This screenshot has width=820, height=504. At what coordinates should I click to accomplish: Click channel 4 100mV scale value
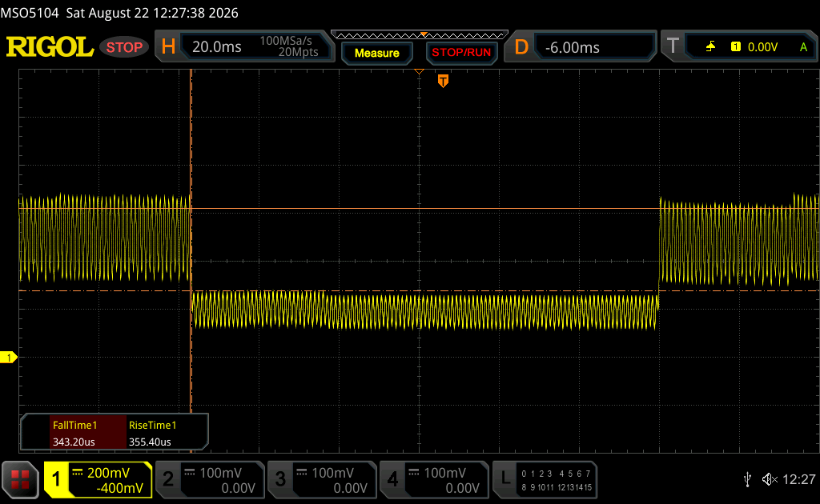pyautogui.click(x=444, y=473)
